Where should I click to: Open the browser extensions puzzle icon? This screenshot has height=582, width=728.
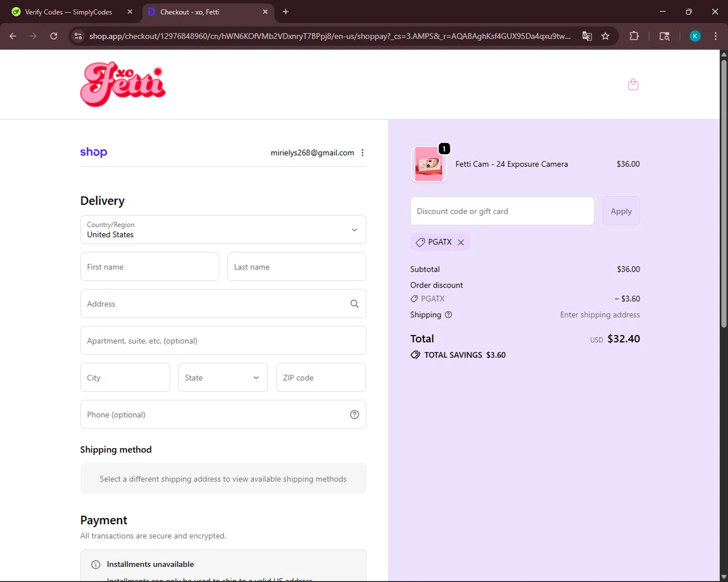(x=634, y=36)
